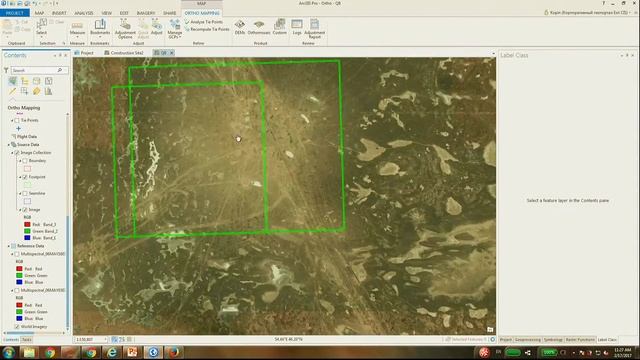This screenshot has width=640, height=360.
Task: Toggle the Tie Points layer checkbox
Action: [x=17, y=120]
